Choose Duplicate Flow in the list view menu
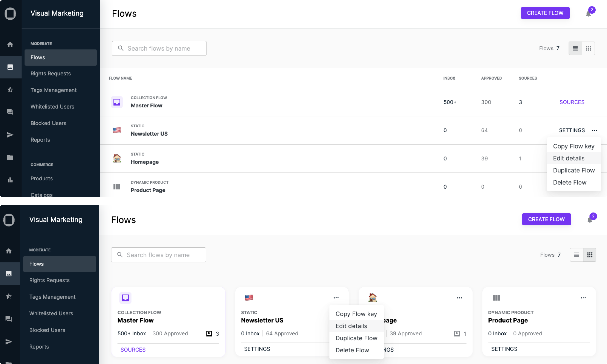 [x=574, y=170]
